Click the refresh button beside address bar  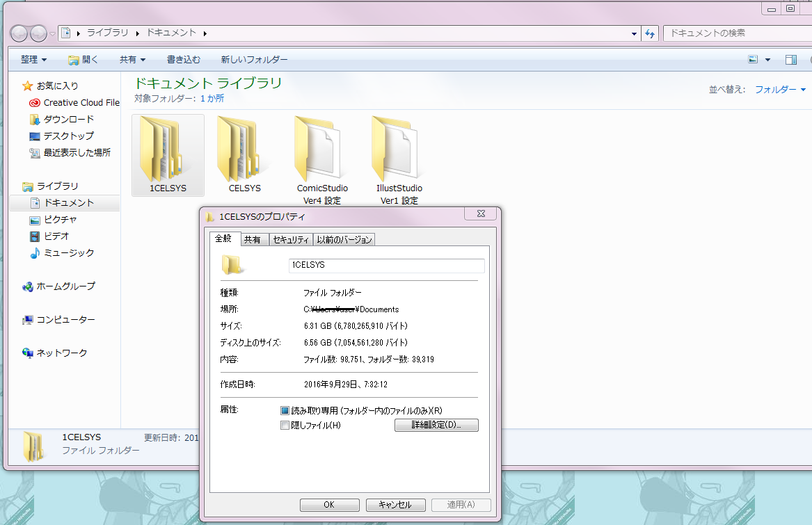tap(650, 33)
